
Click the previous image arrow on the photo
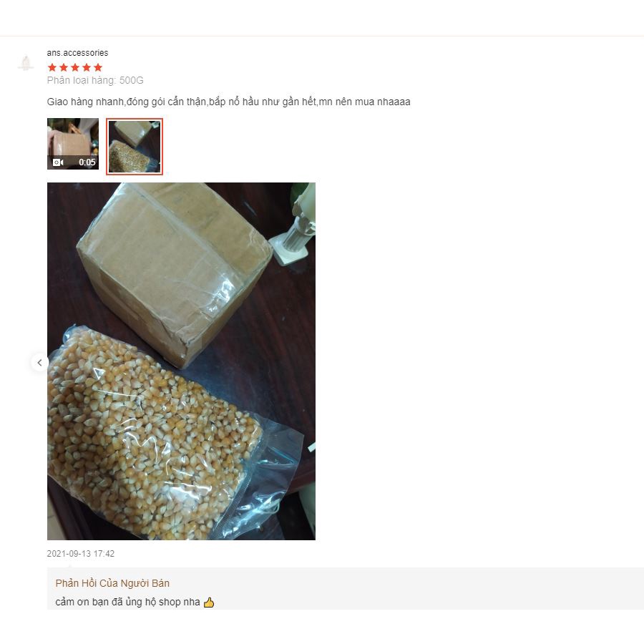[40, 363]
